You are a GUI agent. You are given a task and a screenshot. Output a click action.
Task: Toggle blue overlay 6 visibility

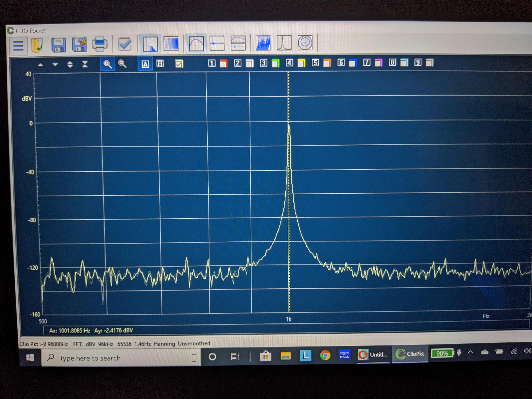[x=353, y=63]
